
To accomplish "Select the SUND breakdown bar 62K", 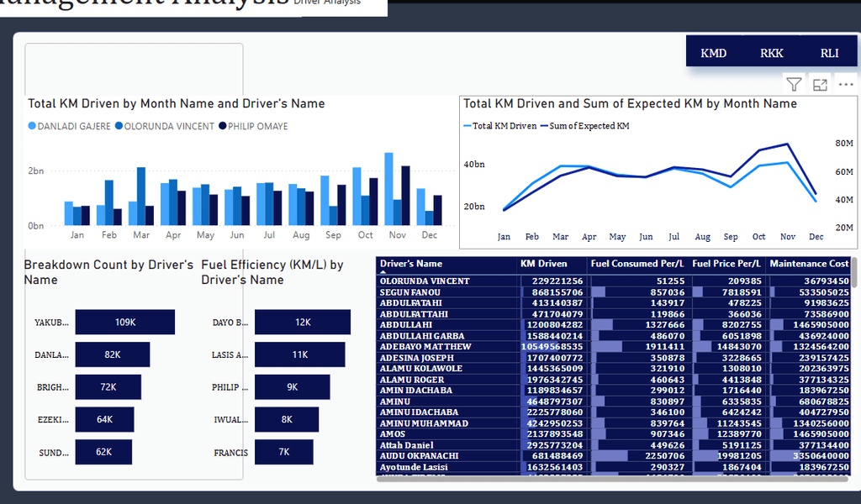I will click(x=103, y=451).
